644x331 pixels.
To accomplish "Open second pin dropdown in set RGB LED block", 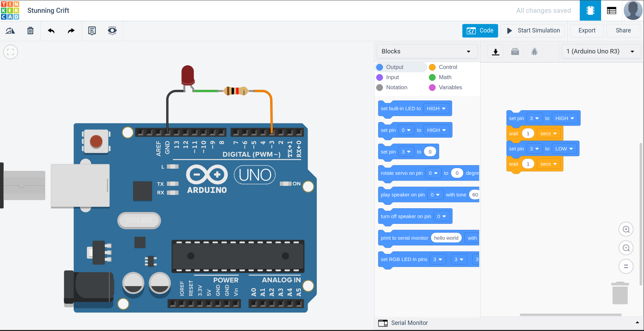I will [459, 259].
